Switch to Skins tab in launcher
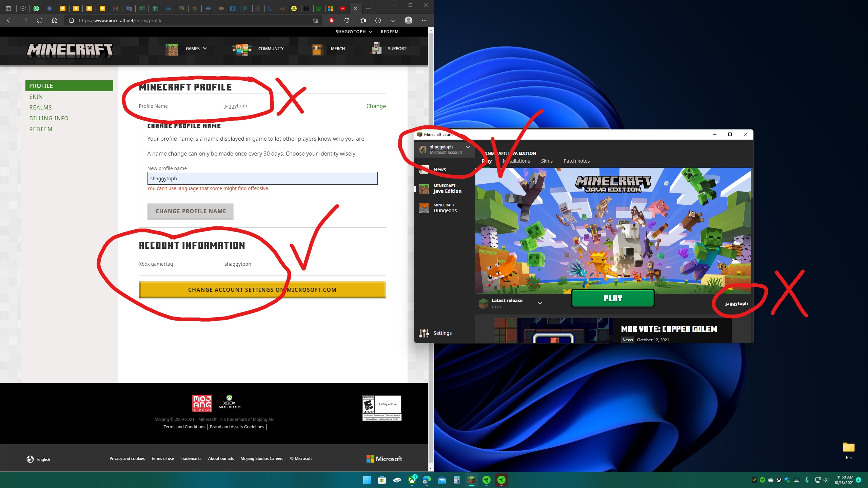This screenshot has height=488, width=868. (547, 161)
